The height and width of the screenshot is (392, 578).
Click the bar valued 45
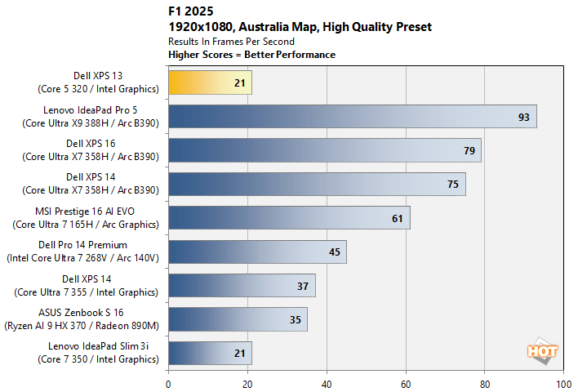(x=258, y=252)
